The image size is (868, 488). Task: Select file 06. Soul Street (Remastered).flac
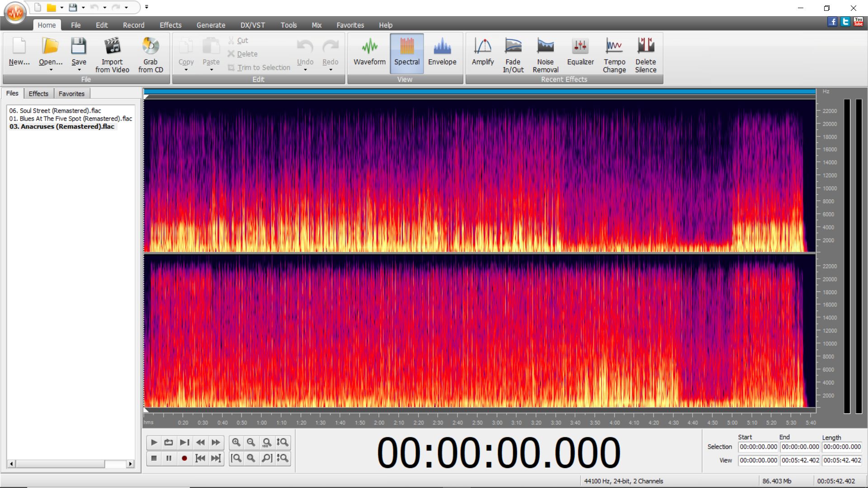pyautogui.click(x=55, y=110)
